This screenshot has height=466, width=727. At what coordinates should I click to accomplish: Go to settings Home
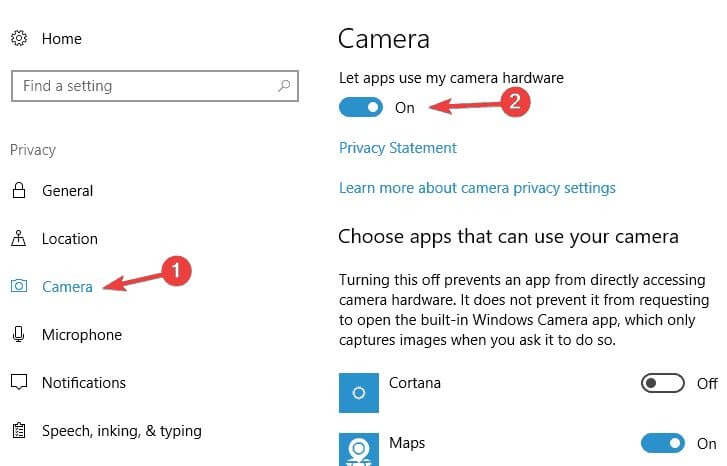(61, 39)
